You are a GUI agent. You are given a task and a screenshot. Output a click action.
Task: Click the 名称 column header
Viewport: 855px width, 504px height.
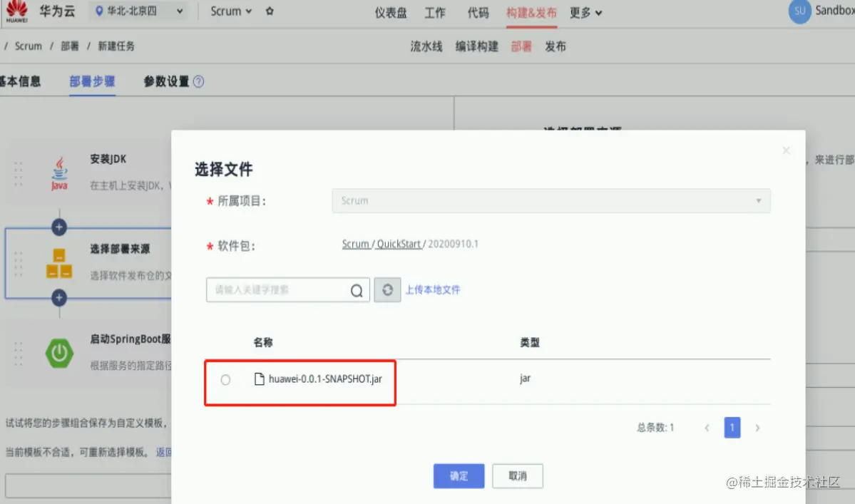(263, 343)
